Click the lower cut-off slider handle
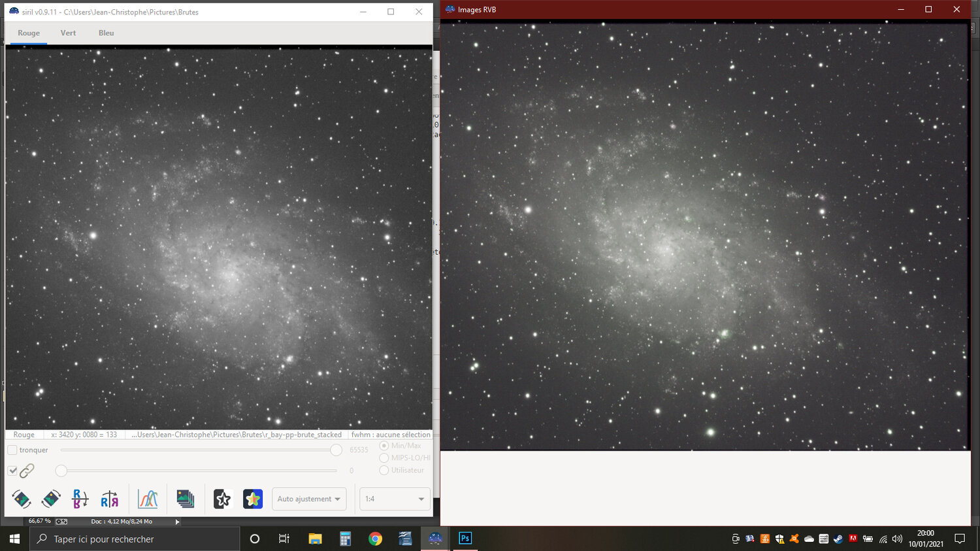 click(x=61, y=471)
